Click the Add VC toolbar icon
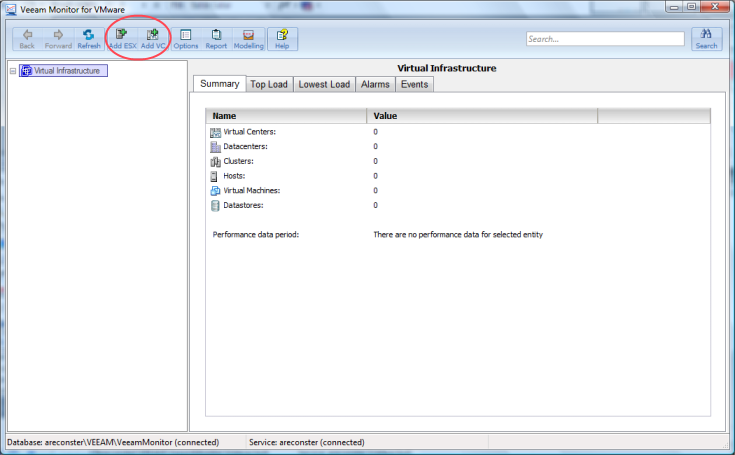The height and width of the screenshot is (455, 735). coord(153,38)
